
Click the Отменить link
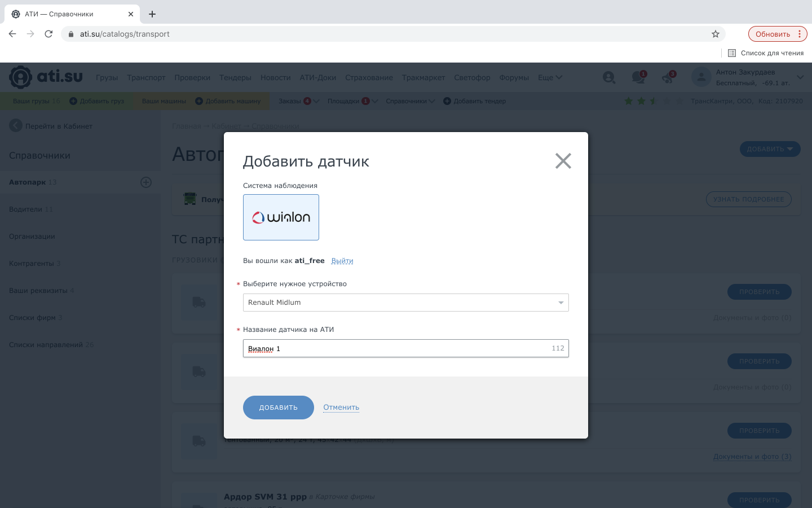pos(341,408)
